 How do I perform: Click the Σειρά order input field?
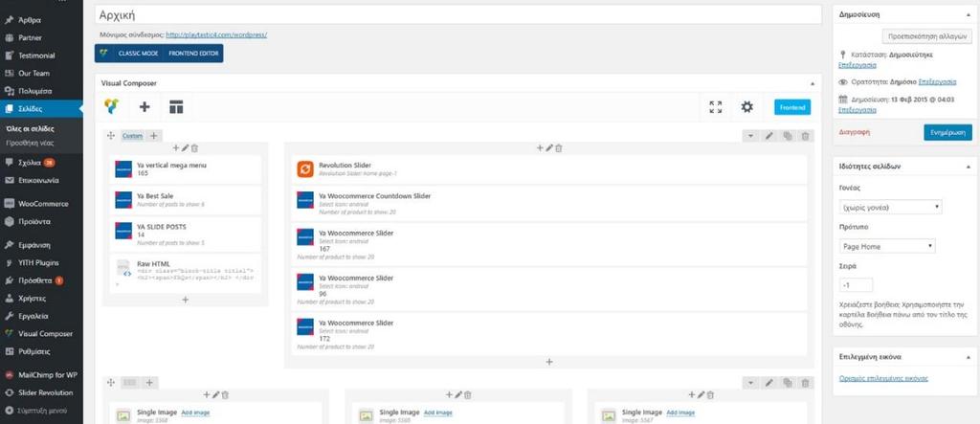(855, 285)
